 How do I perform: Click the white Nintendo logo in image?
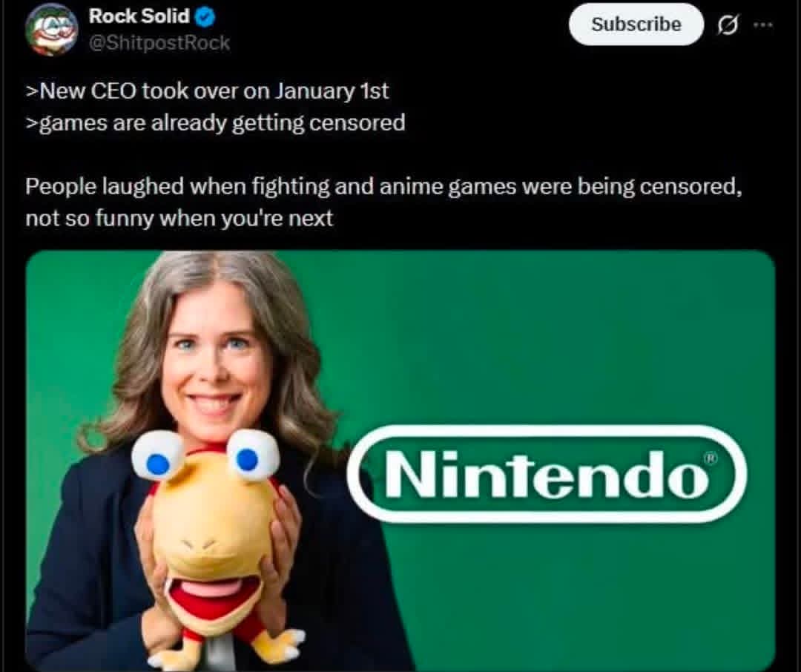pyautogui.click(x=547, y=474)
